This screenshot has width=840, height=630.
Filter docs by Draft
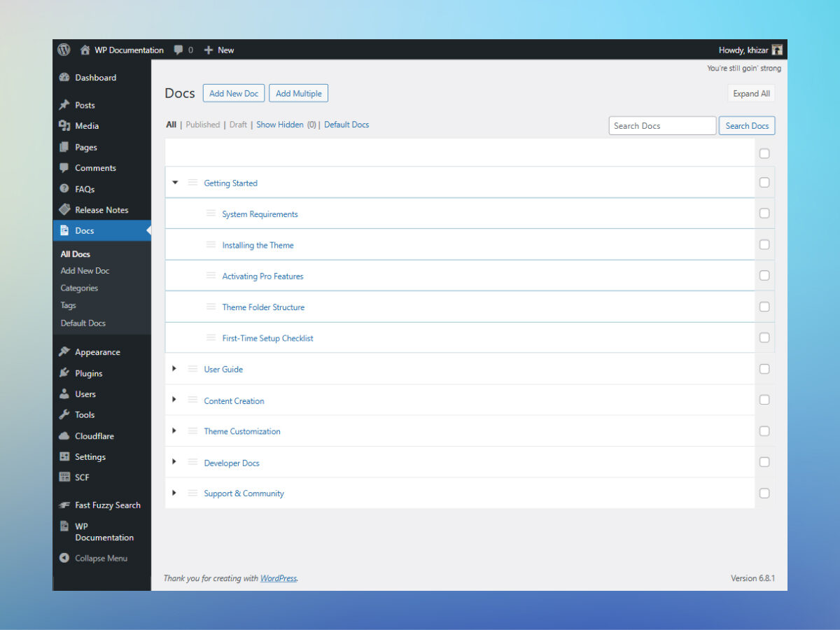click(x=238, y=125)
